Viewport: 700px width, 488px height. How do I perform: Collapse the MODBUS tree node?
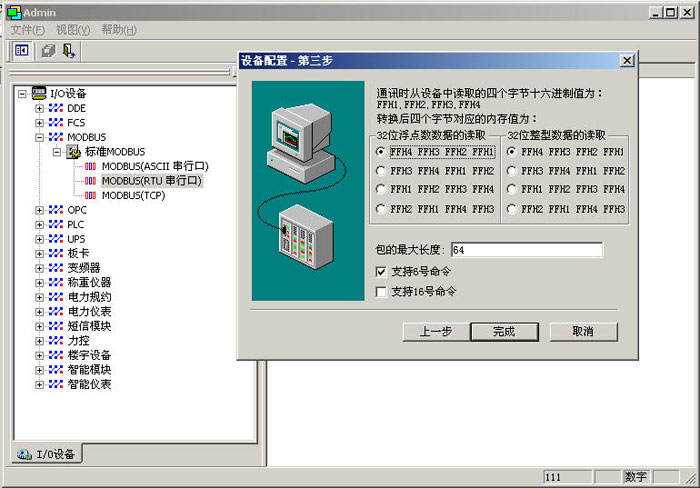click(x=40, y=137)
